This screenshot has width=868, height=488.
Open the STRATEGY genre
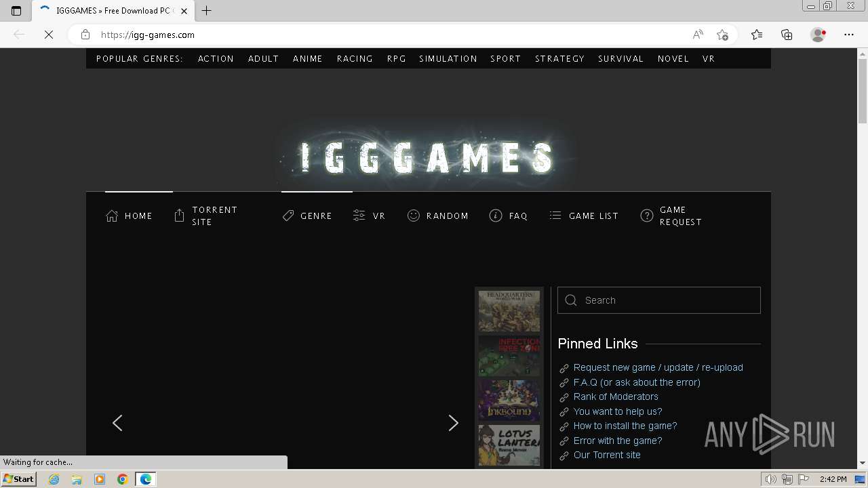pos(559,59)
